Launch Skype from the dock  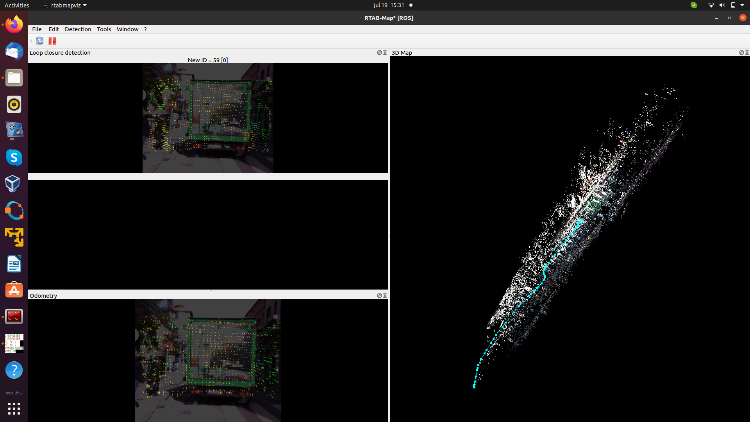pos(14,157)
